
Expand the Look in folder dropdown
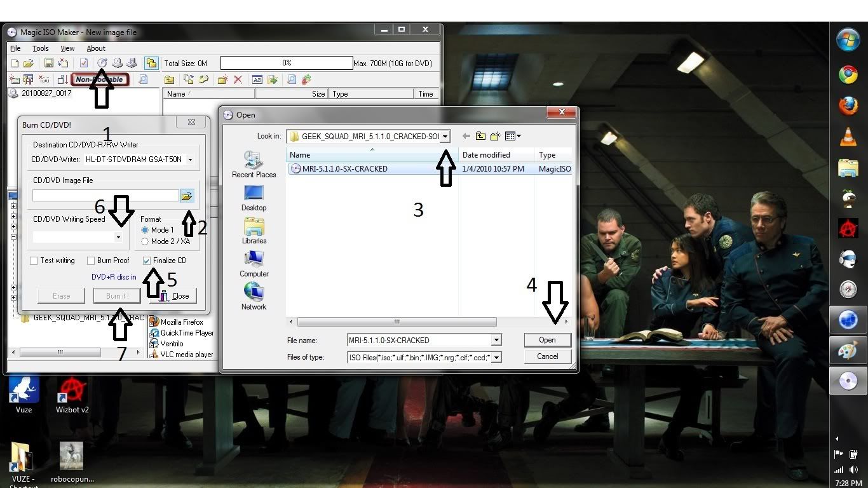[x=445, y=136]
